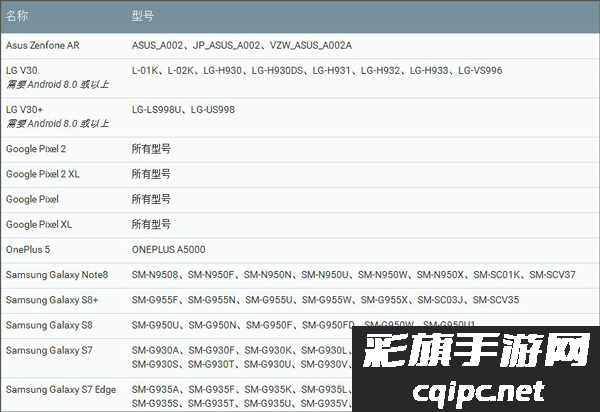Select the OnePlus 5 device name
The image size is (600, 412).
tap(28, 249)
